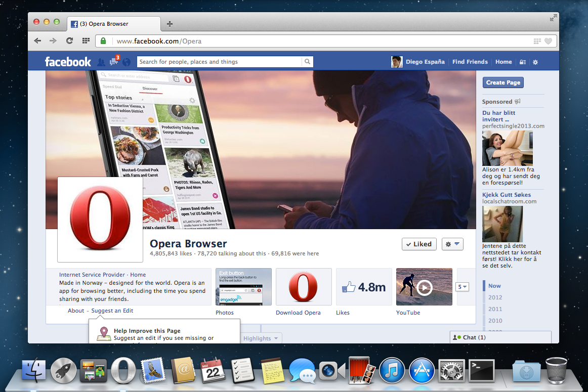Open the Download Opera link
Screen dimensions: 588x392
pos(298,313)
